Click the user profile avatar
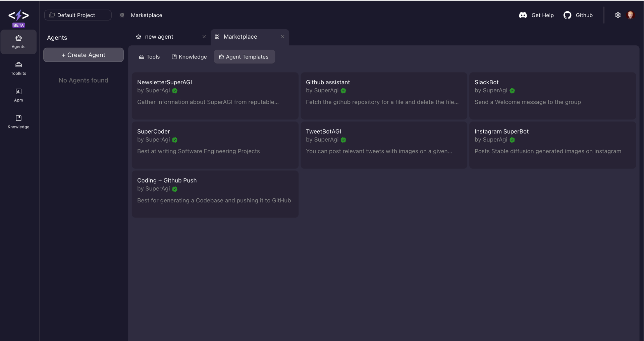Viewport: 644px width, 341px height. pos(630,15)
